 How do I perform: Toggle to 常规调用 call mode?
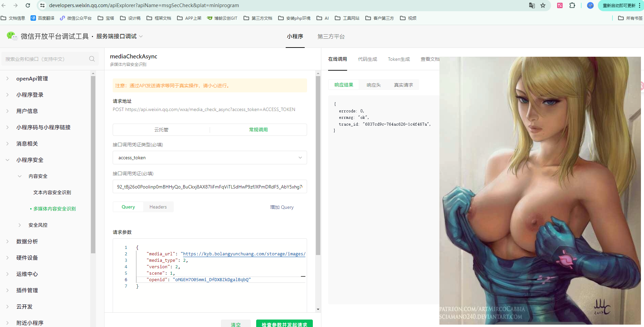259,130
